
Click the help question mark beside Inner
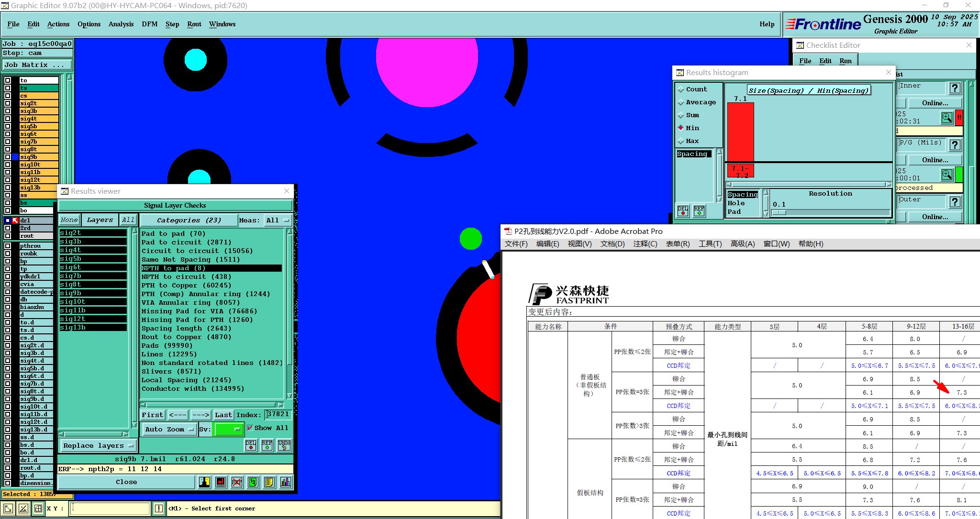point(955,88)
